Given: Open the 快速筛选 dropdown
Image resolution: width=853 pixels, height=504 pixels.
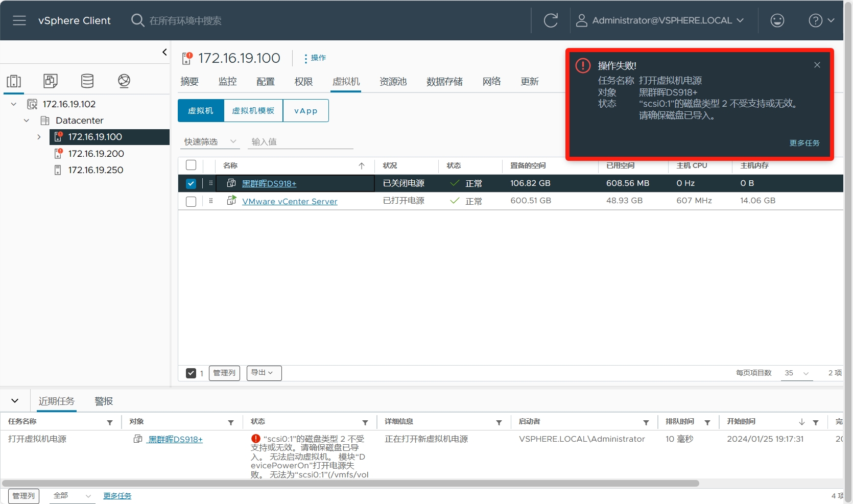Looking at the screenshot, I should [210, 141].
